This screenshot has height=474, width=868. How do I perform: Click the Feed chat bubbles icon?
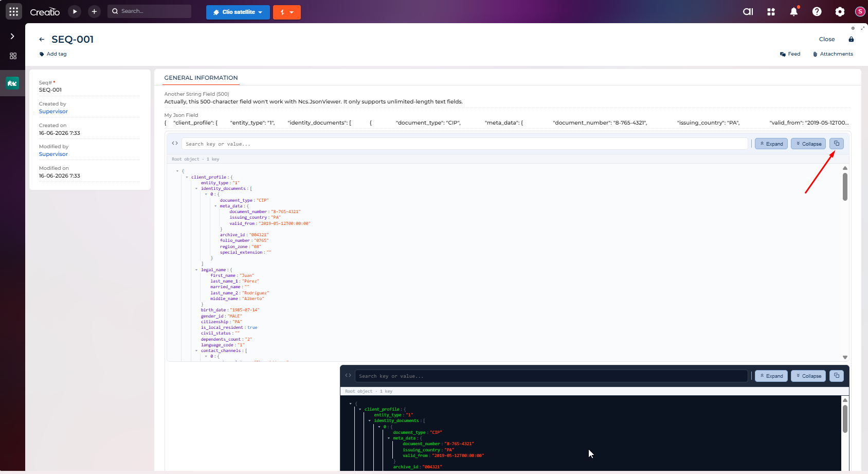tap(783, 54)
